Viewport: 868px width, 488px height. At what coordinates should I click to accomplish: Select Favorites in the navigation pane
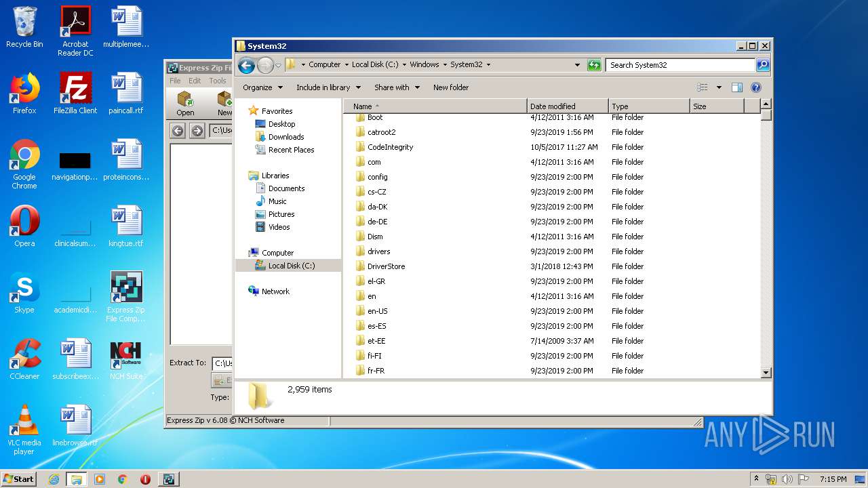point(277,111)
